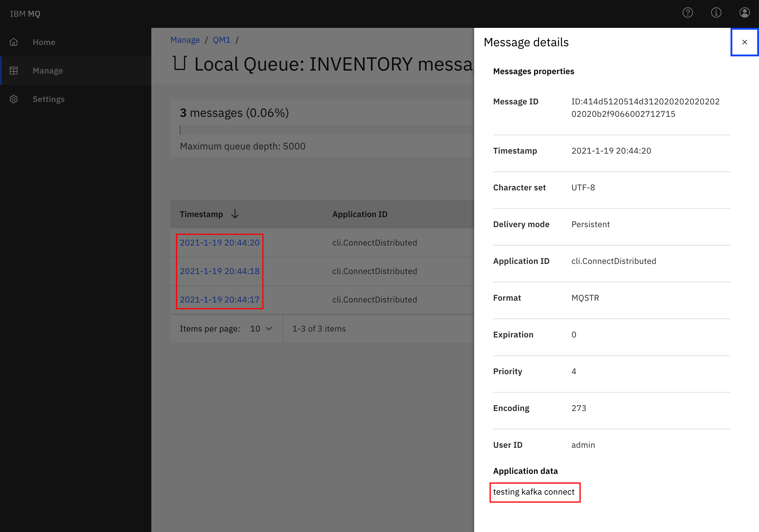Click the 'testing kafka connect' application data
759x532 pixels.
tap(533, 492)
